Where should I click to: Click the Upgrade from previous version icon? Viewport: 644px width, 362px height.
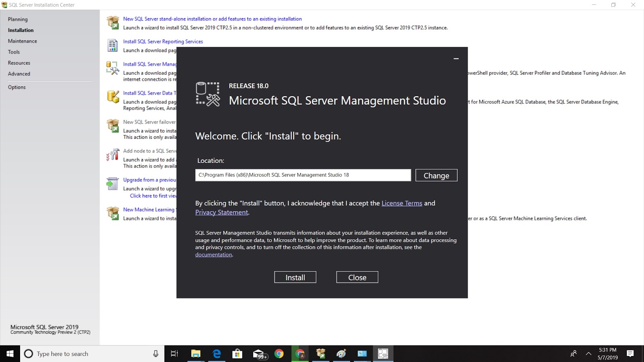click(113, 183)
